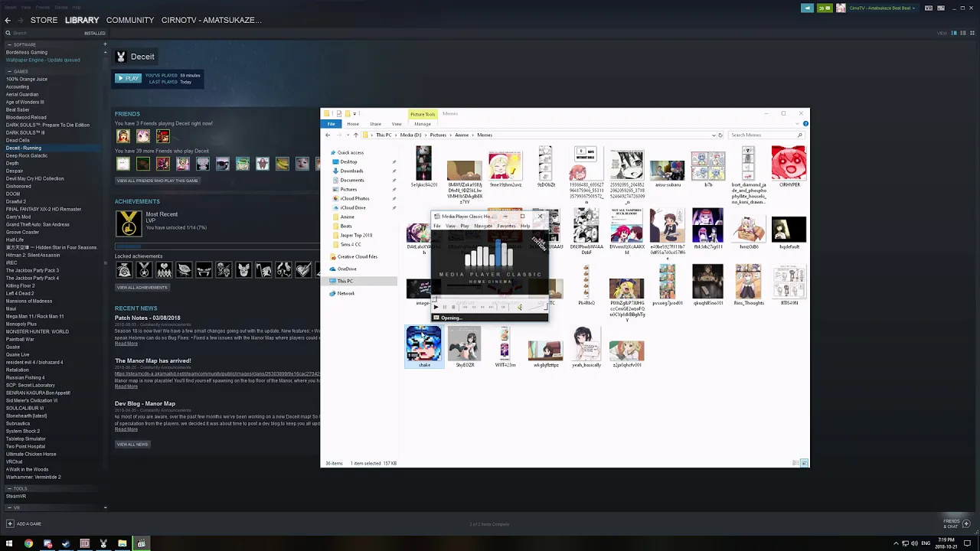The width and height of the screenshot is (980, 551).
Task: Select Downloads in Quick access
Action: point(352,171)
